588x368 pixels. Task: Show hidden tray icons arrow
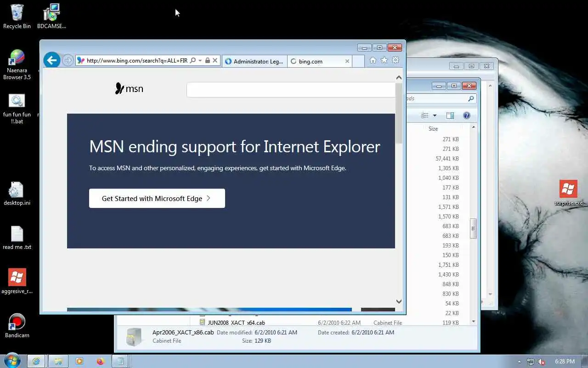coord(519,362)
